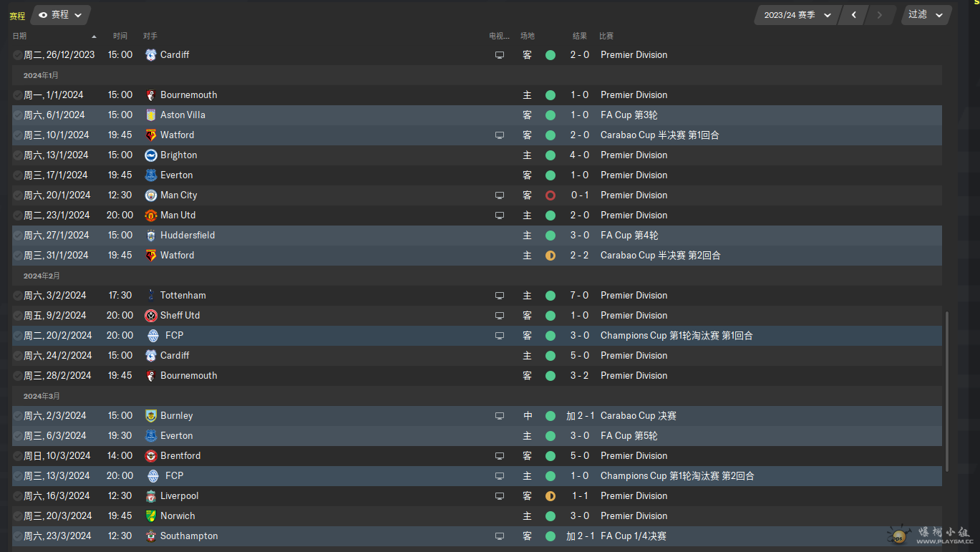Open the 赛程 view dropdown with eye icon
980x552 pixels.
pyautogui.click(x=60, y=15)
